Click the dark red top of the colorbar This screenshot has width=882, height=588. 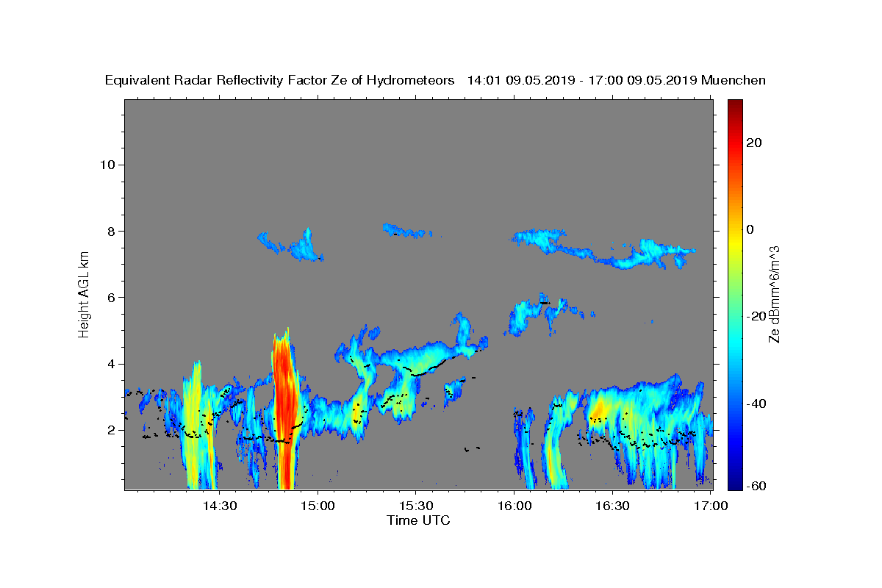pyautogui.click(x=734, y=107)
